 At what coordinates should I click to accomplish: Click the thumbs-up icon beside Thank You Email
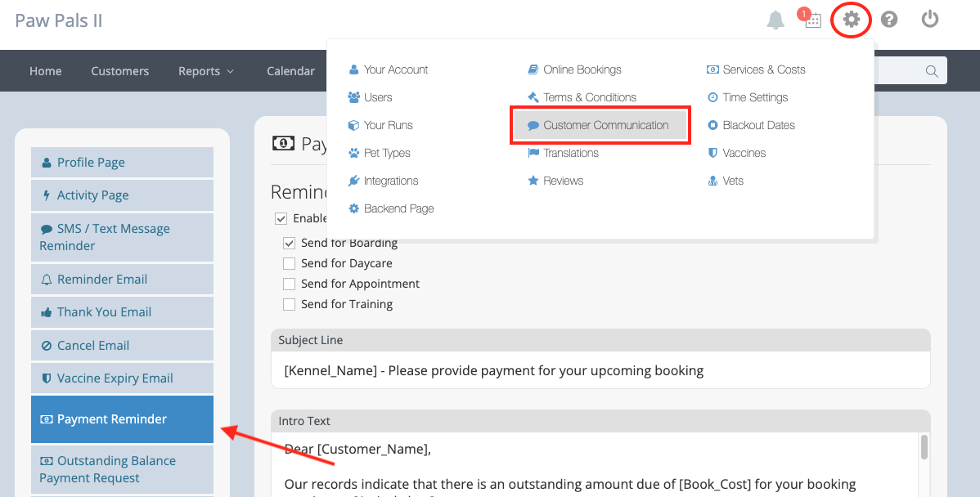(x=47, y=312)
